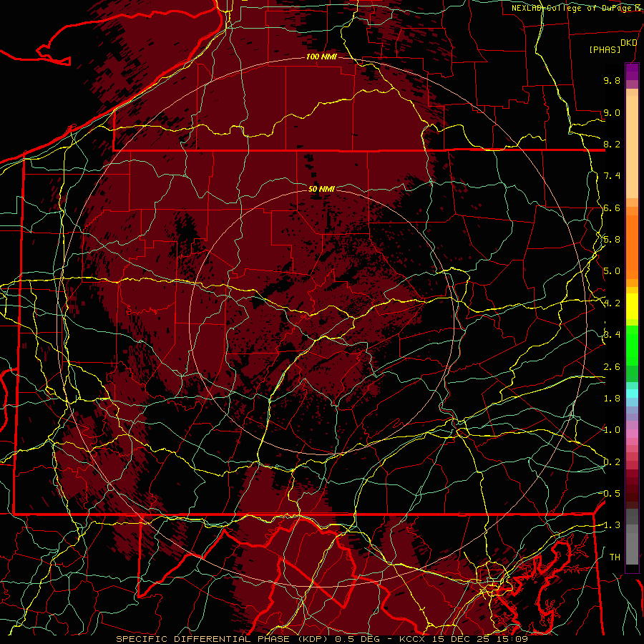Click the [PHAS] legend unit label

click(x=605, y=49)
